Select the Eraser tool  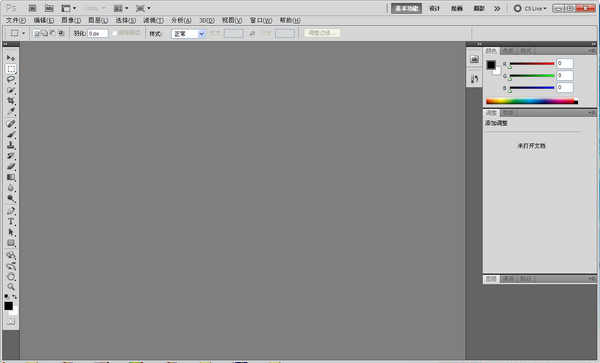point(11,166)
